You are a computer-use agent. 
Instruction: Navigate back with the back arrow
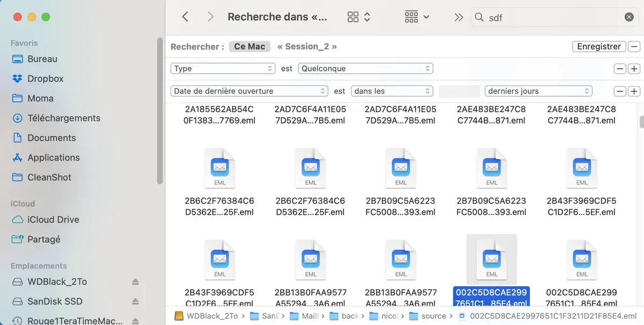point(185,17)
